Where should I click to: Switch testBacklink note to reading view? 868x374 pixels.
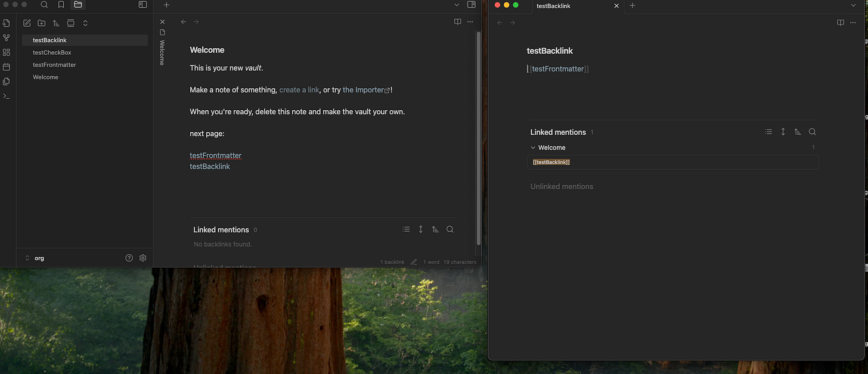point(840,23)
